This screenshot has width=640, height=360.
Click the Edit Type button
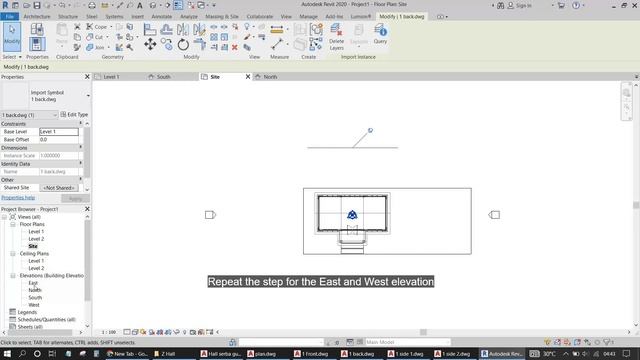click(x=74, y=115)
